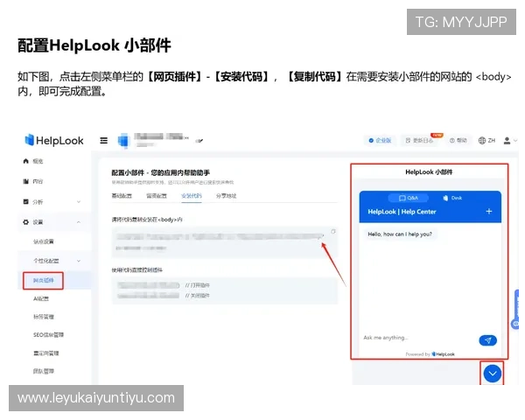
Task: Click the floating feedback tab on the page edge
Action: 517,309
